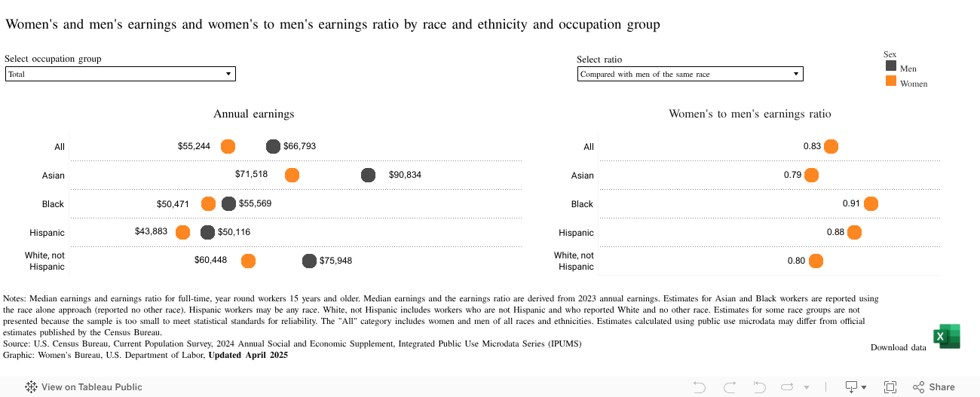
Task: Select the Asian men's $90,834 earnings dot
Action: pos(368,175)
